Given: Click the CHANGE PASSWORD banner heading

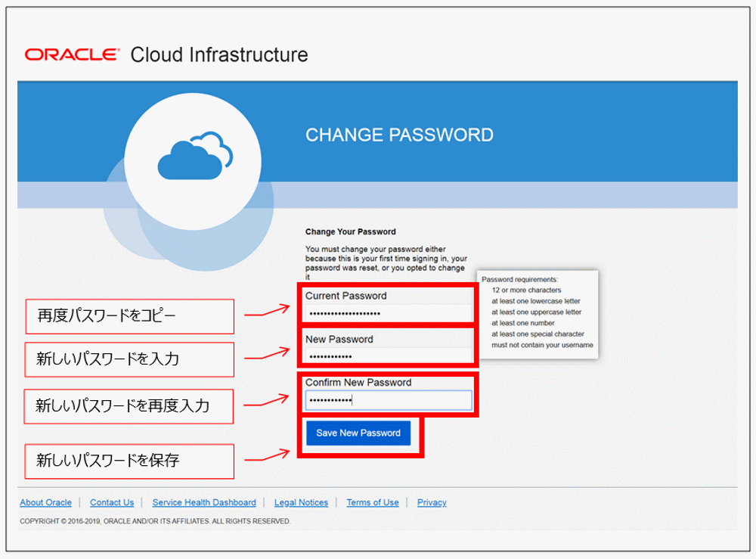Looking at the screenshot, I should point(399,135).
